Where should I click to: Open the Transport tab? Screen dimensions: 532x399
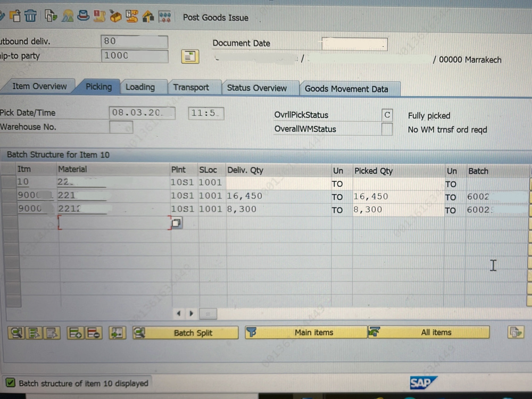(191, 88)
